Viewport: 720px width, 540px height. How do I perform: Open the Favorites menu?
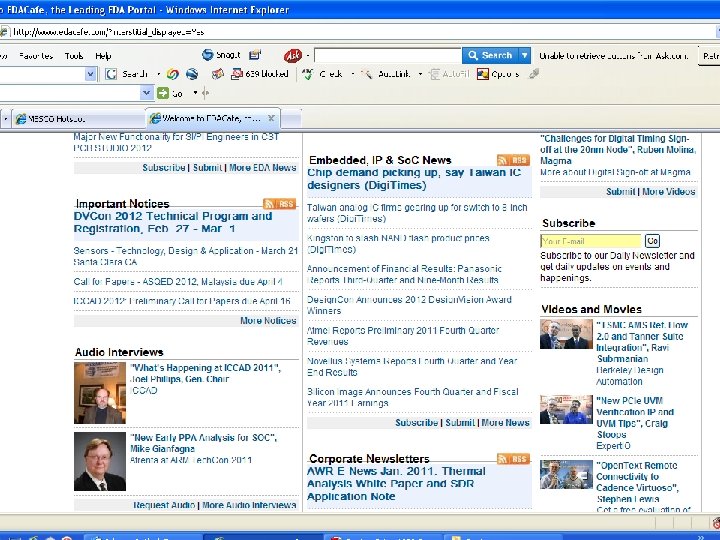click(36, 56)
